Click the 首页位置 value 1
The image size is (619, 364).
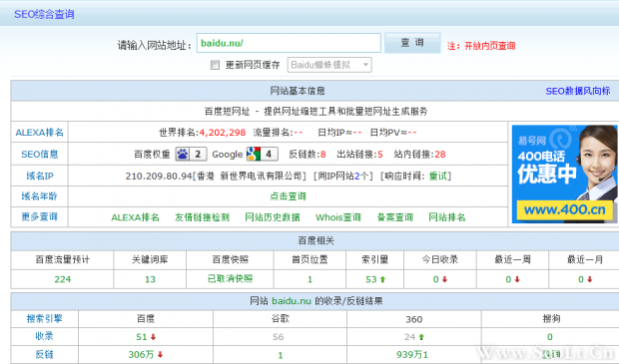tap(309, 279)
